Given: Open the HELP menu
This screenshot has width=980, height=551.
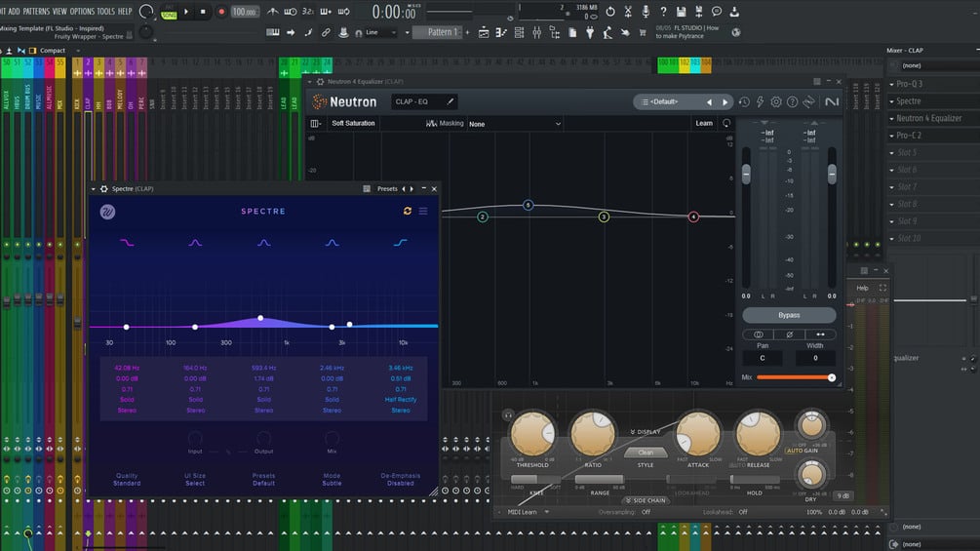Looking at the screenshot, I should pyautogui.click(x=125, y=12).
